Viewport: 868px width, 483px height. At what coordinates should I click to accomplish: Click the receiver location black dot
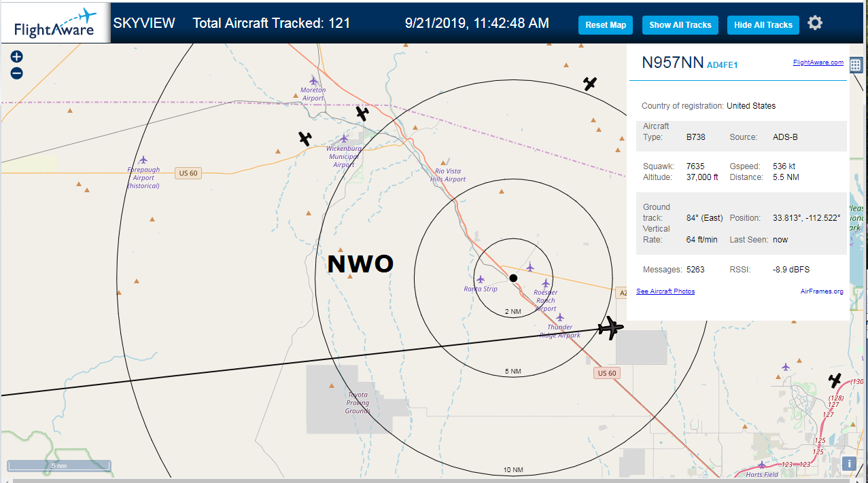click(513, 278)
